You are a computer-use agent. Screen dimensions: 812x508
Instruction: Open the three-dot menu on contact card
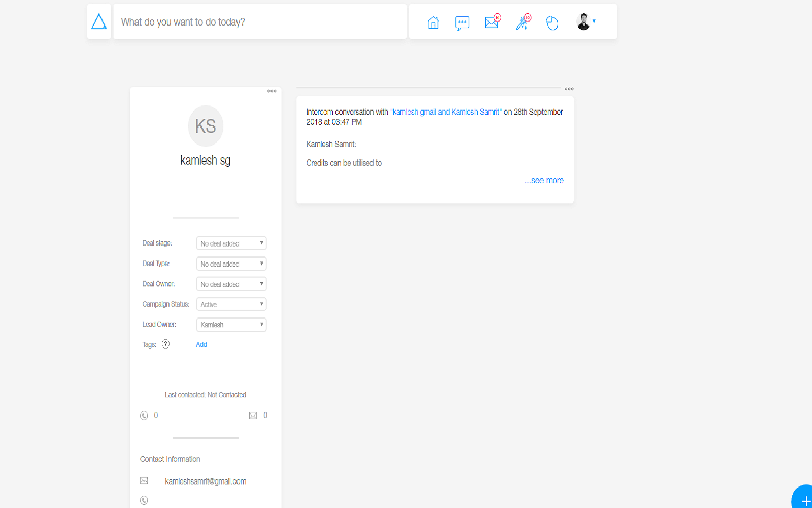(272, 91)
